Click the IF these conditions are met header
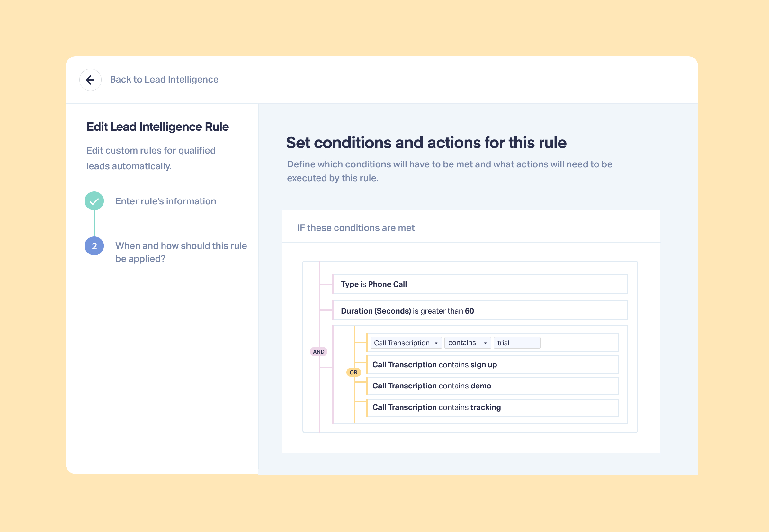Viewport: 769px width, 532px height. 356,228
